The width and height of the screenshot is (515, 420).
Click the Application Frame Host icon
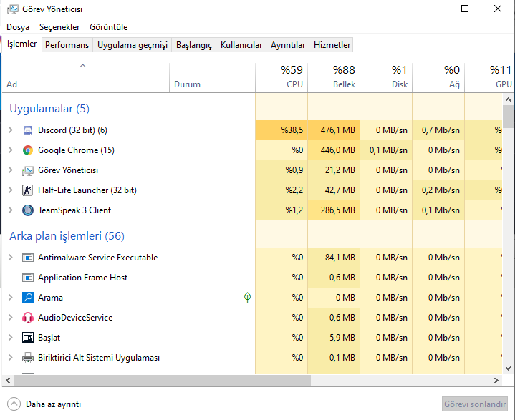coord(28,278)
